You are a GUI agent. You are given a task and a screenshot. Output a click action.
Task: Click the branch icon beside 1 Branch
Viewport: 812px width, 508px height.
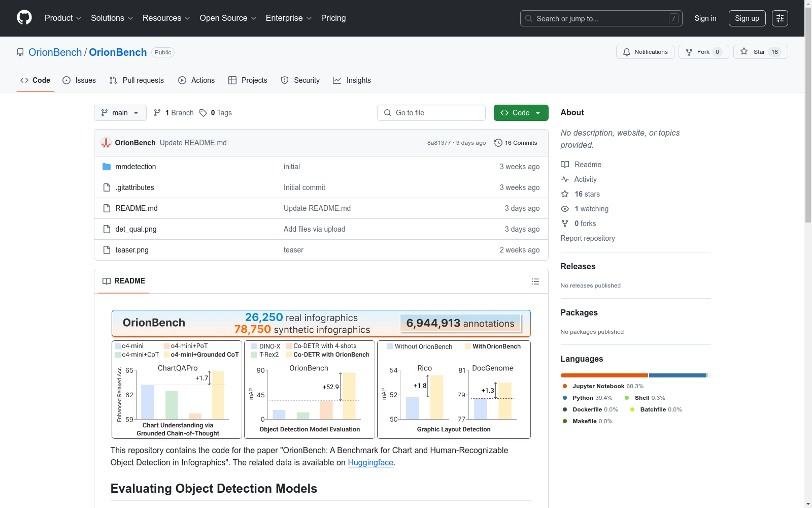[x=157, y=113]
